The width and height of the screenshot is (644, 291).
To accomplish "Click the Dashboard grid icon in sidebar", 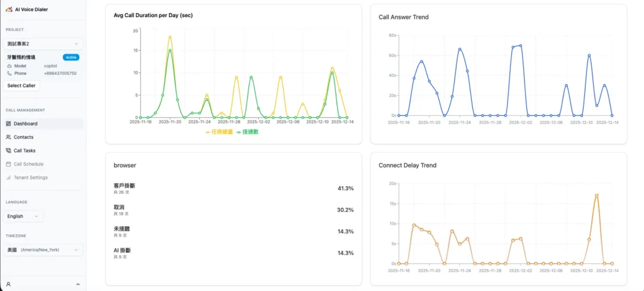I will pyautogui.click(x=9, y=123).
